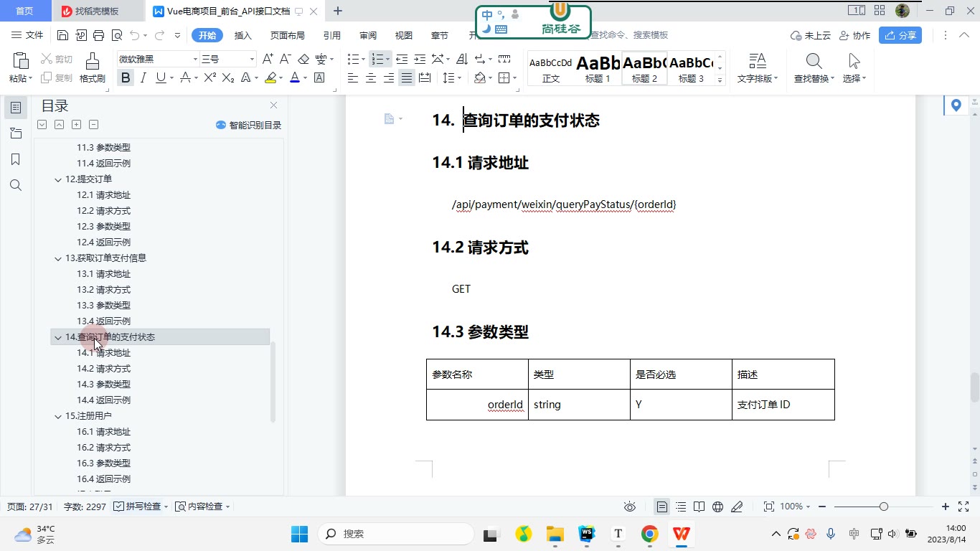This screenshot has height=551, width=980.
Task: Apply the 标题 1 heading style
Action: coord(598,68)
